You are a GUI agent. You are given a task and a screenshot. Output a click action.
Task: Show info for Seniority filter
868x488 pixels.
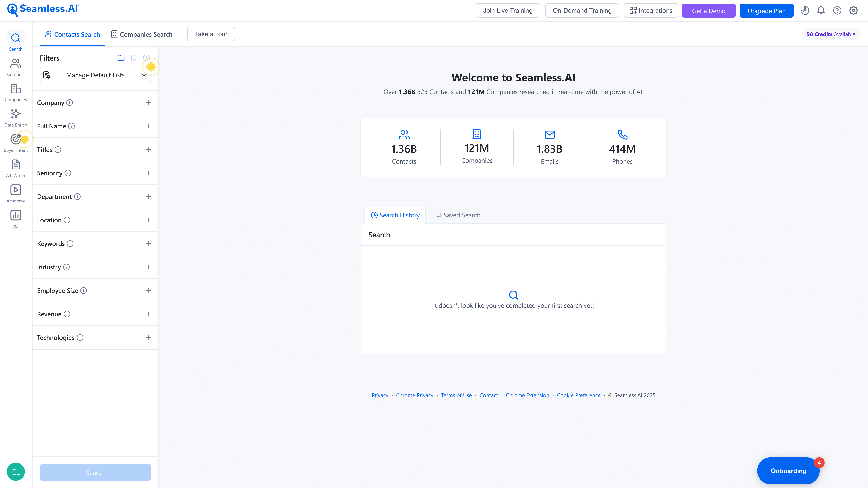pos(68,173)
